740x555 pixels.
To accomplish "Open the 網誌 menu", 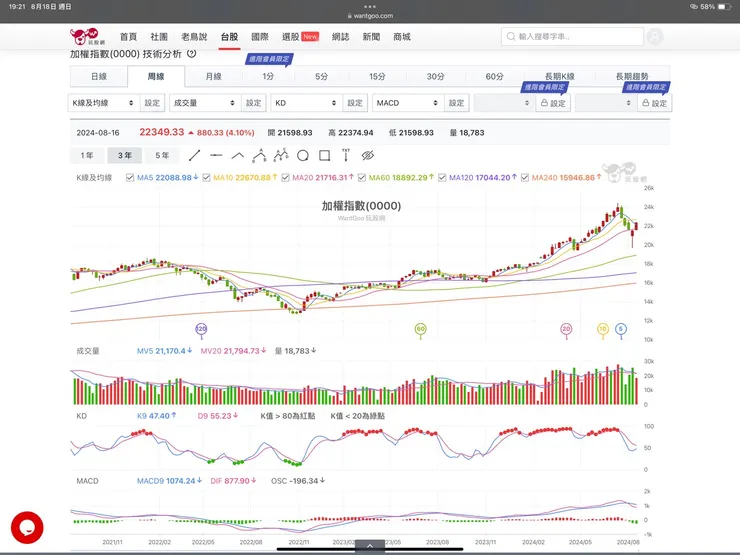I will pyautogui.click(x=341, y=37).
